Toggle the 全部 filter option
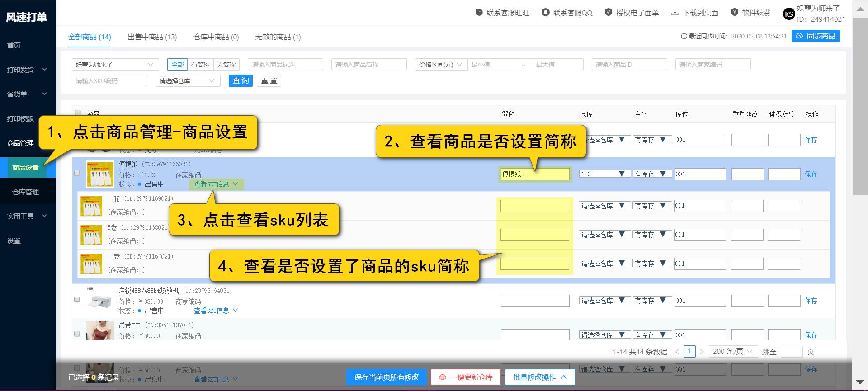 178,65
